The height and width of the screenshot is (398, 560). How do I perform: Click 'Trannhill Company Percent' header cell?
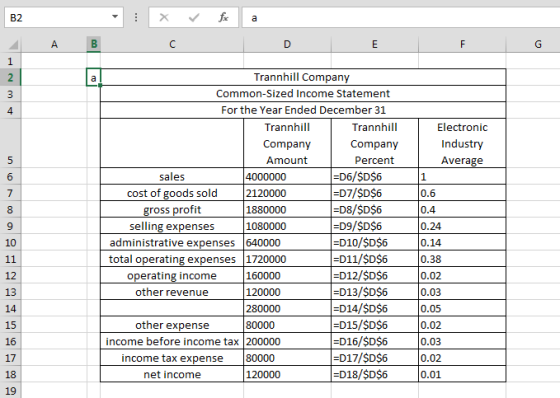[375, 143]
